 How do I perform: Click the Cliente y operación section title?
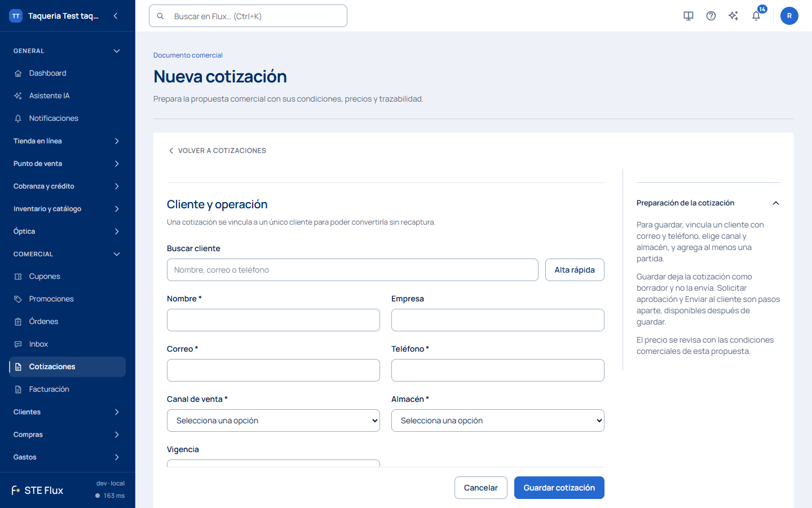[217, 204]
